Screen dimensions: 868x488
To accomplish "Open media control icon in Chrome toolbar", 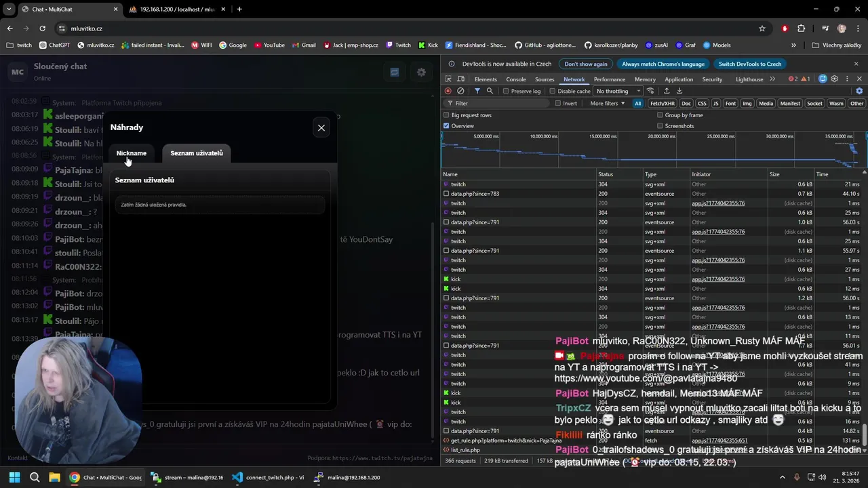I will [825, 28].
